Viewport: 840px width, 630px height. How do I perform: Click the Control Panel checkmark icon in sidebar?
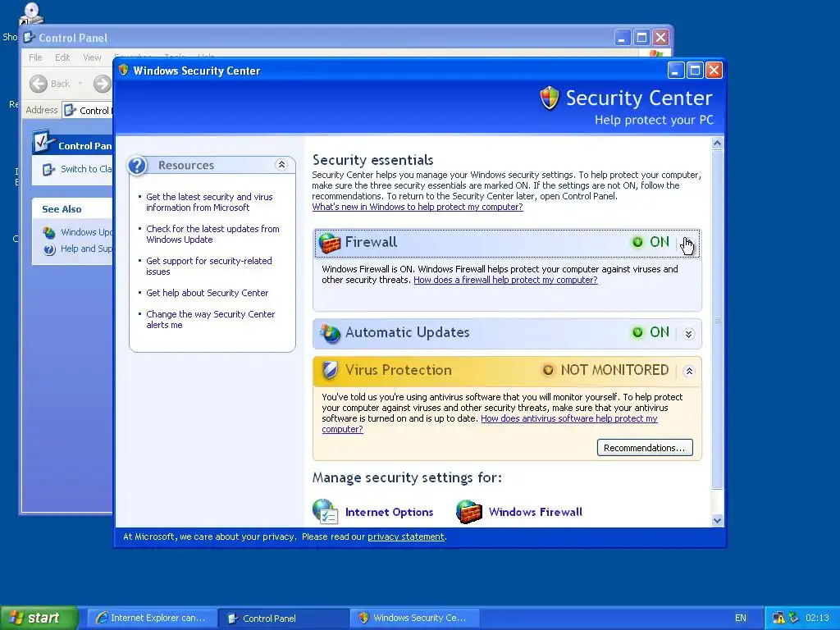(x=43, y=141)
